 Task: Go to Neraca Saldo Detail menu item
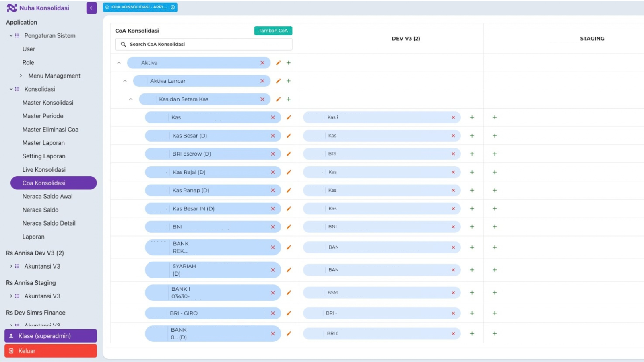(49, 223)
